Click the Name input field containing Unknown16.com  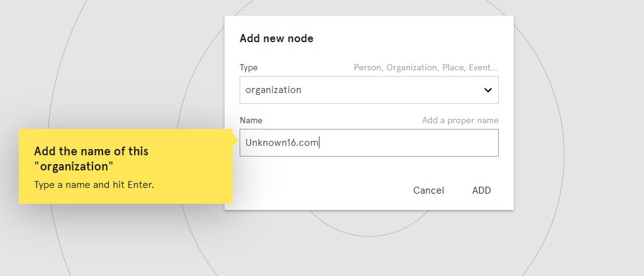[369, 143]
